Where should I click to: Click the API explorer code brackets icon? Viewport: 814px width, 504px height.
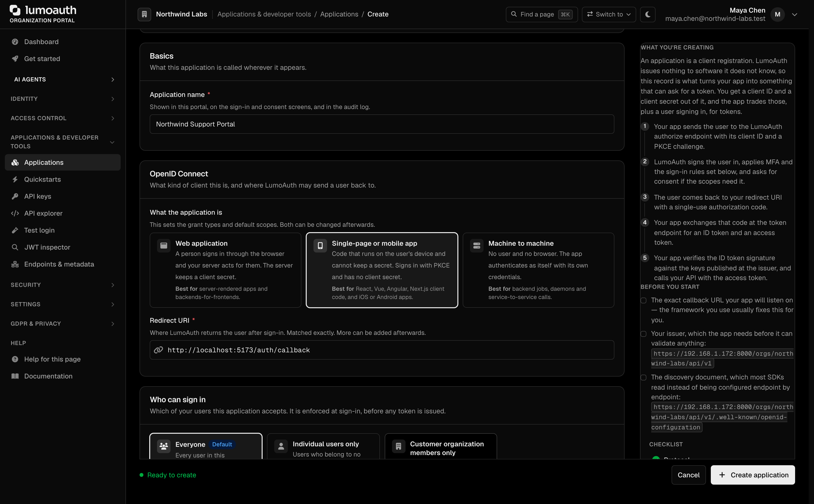[x=15, y=213]
